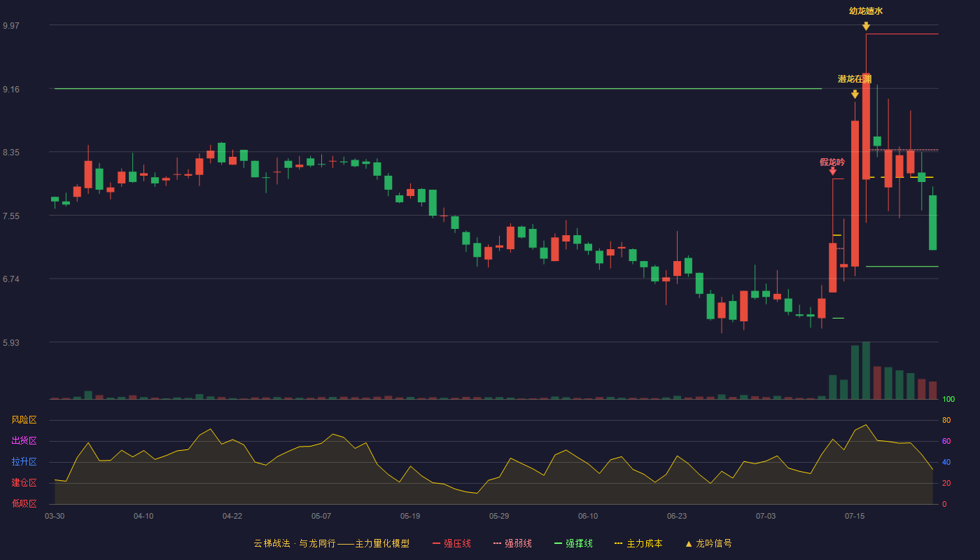This screenshot has height=560, width=980.
Task: Click the 7.55 price axis label
Action: point(11,216)
